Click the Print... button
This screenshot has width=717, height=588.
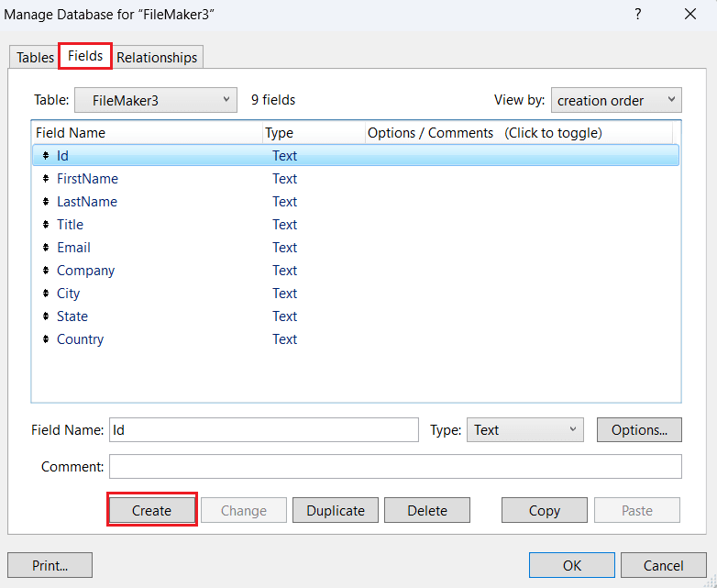[50, 565]
